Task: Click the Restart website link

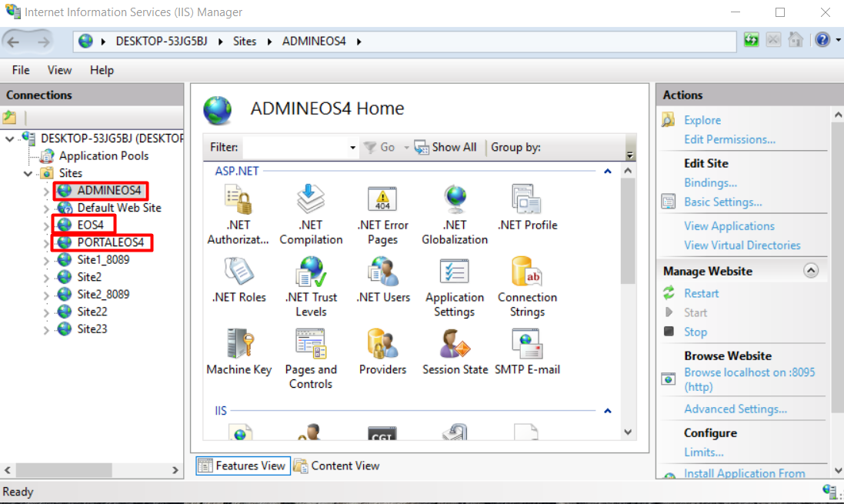Action: click(x=702, y=293)
